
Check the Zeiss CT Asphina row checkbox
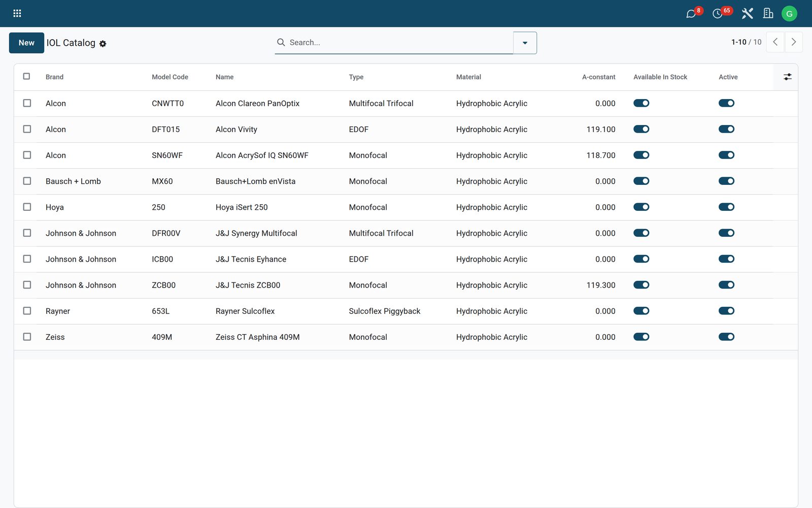(x=27, y=336)
